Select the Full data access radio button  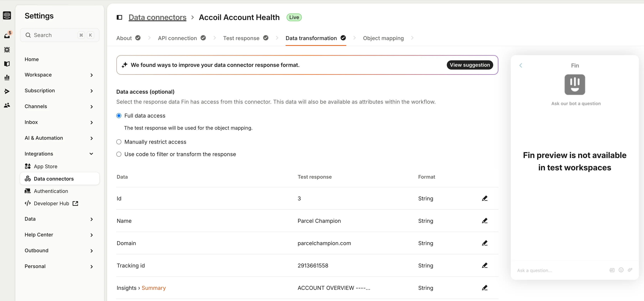119,115
